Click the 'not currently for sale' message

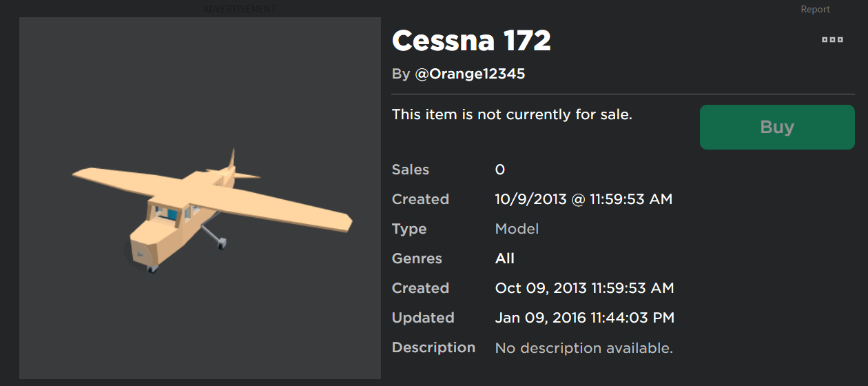point(512,114)
